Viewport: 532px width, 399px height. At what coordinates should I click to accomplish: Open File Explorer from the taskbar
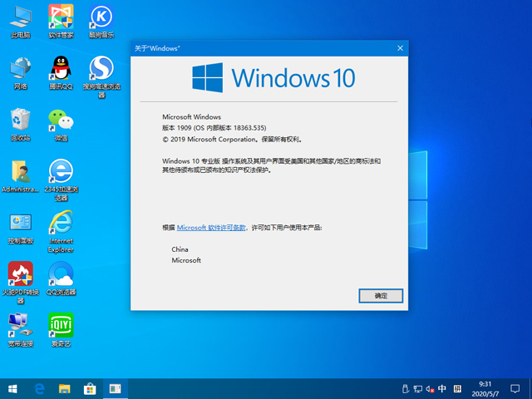click(65, 389)
